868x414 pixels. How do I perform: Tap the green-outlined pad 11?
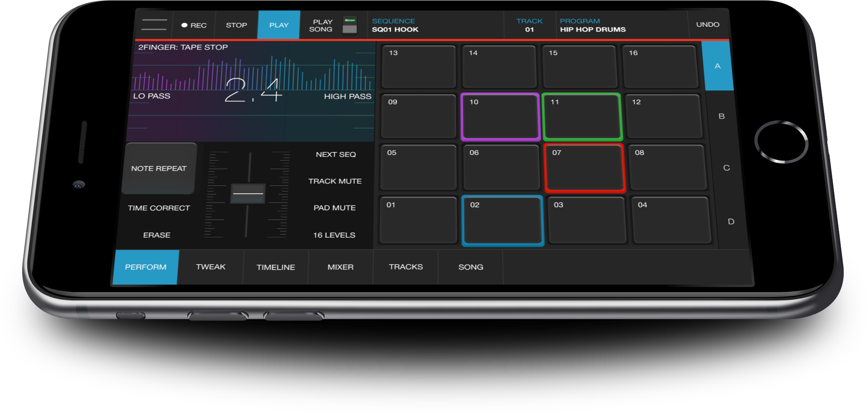[582, 117]
